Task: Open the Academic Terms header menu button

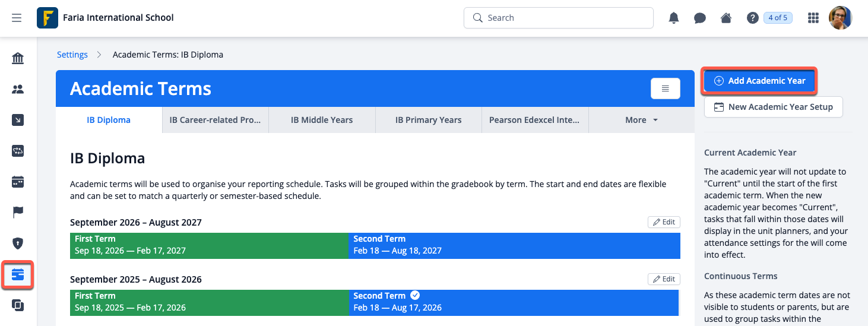Action: (x=666, y=88)
